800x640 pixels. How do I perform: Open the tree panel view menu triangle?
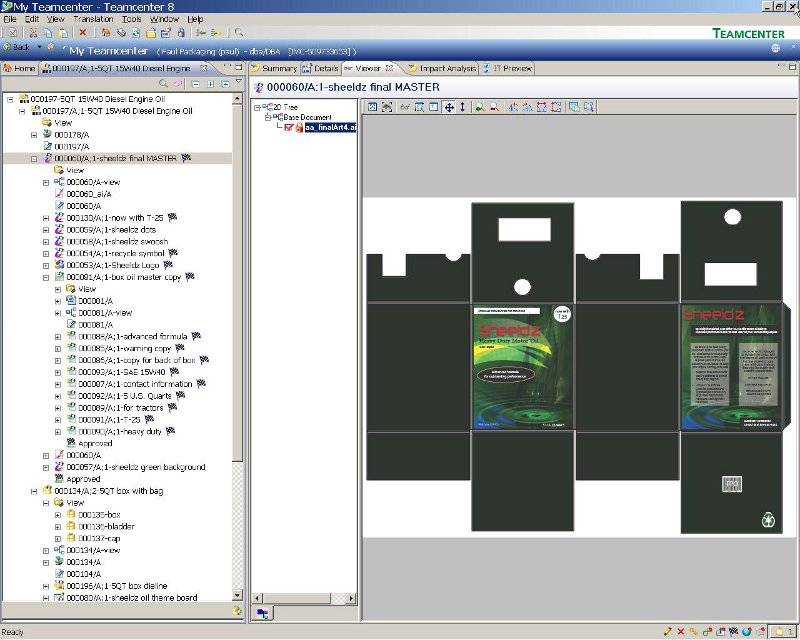[x=239, y=82]
